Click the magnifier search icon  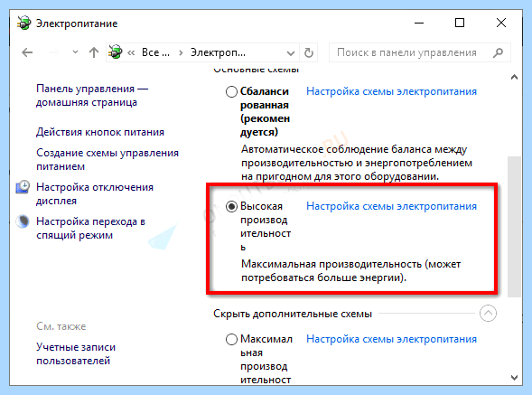pyautogui.click(x=498, y=52)
